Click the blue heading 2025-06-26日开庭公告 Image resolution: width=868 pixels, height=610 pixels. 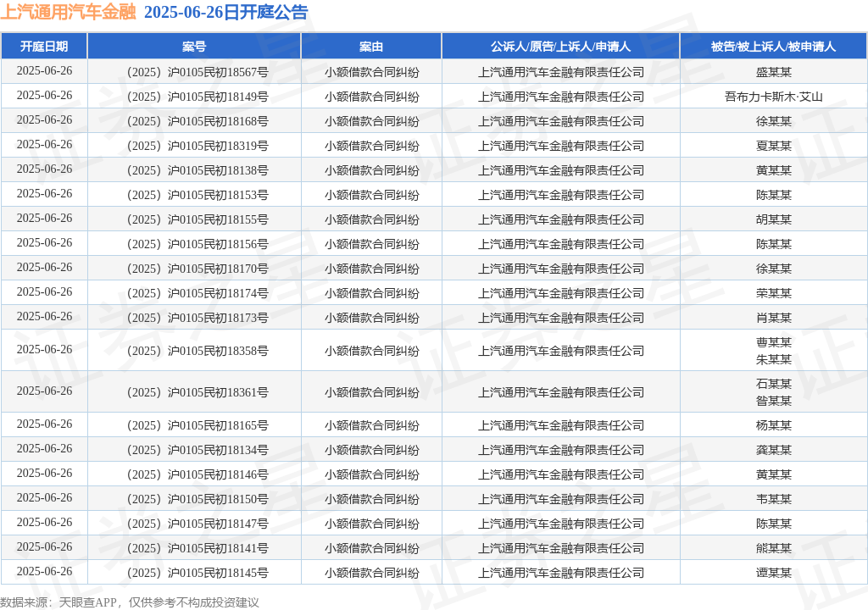pos(225,12)
